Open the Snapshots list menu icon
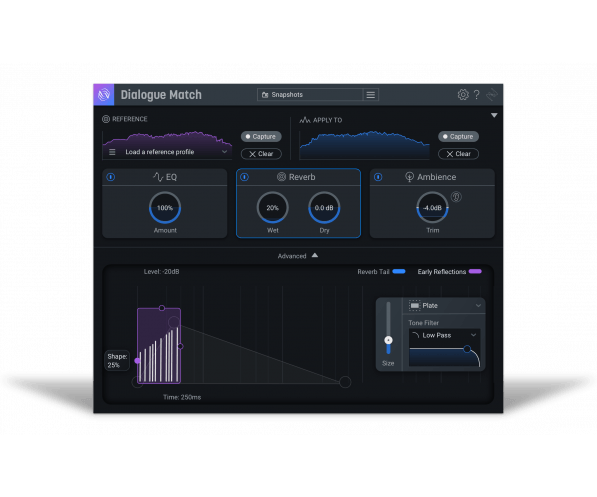The image size is (597, 497). 370,94
